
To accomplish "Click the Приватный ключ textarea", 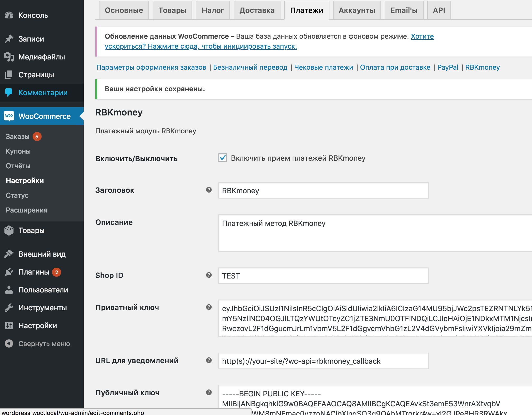I will 375,318.
